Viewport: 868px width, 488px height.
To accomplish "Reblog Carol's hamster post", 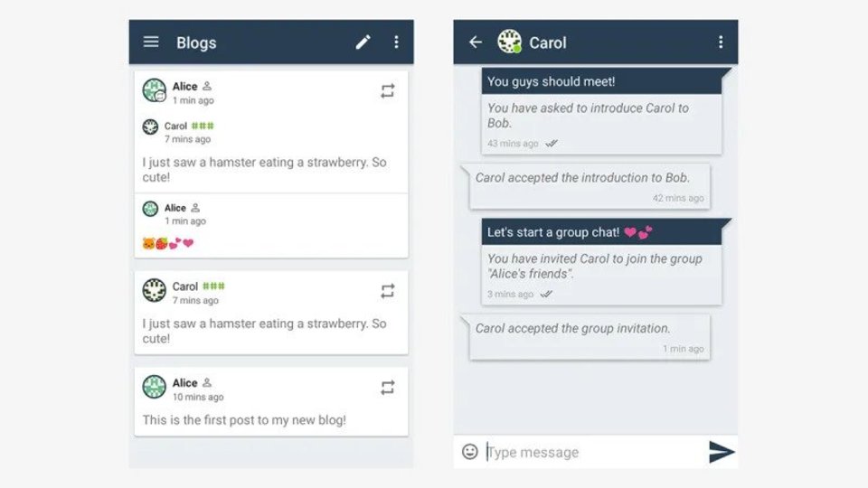I will point(388,291).
